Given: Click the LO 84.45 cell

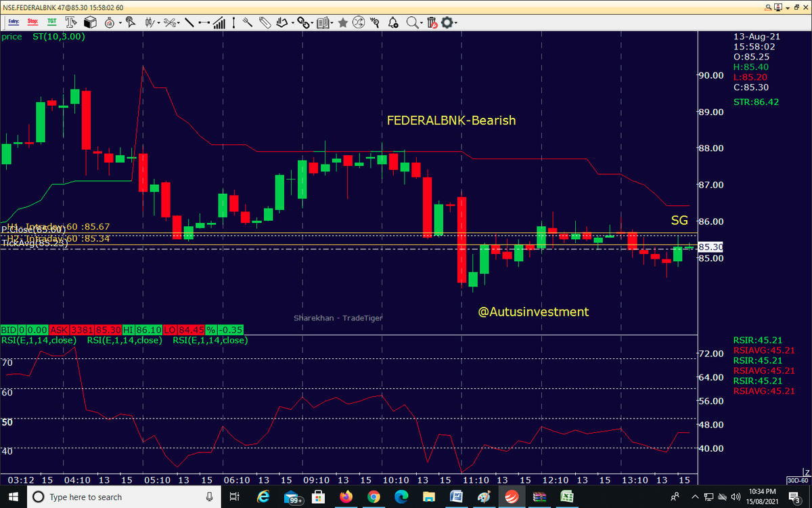Looking at the screenshot, I should click(x=185, y=329).
